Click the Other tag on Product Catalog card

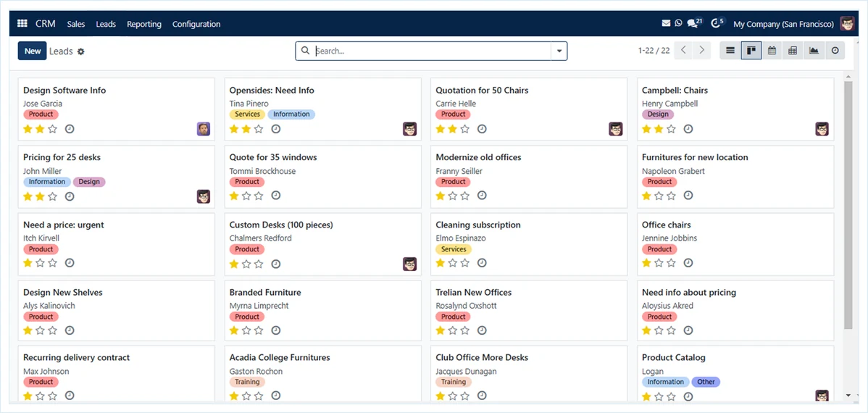(x=706, y=382)
